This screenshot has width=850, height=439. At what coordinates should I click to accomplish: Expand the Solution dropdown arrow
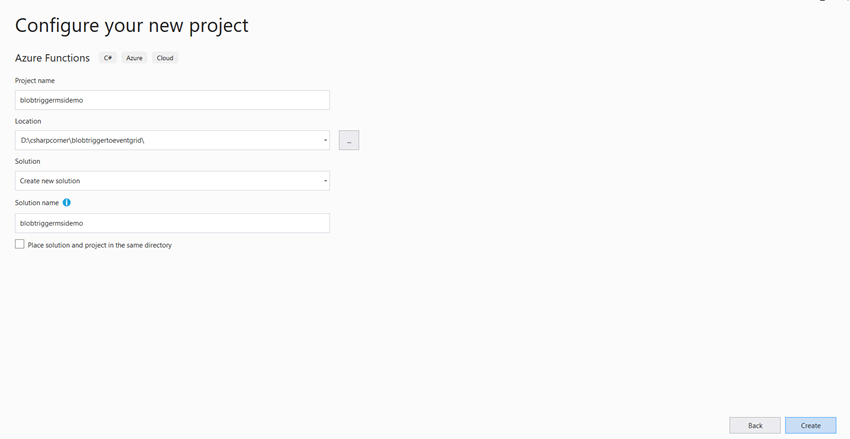click(325, 181)
